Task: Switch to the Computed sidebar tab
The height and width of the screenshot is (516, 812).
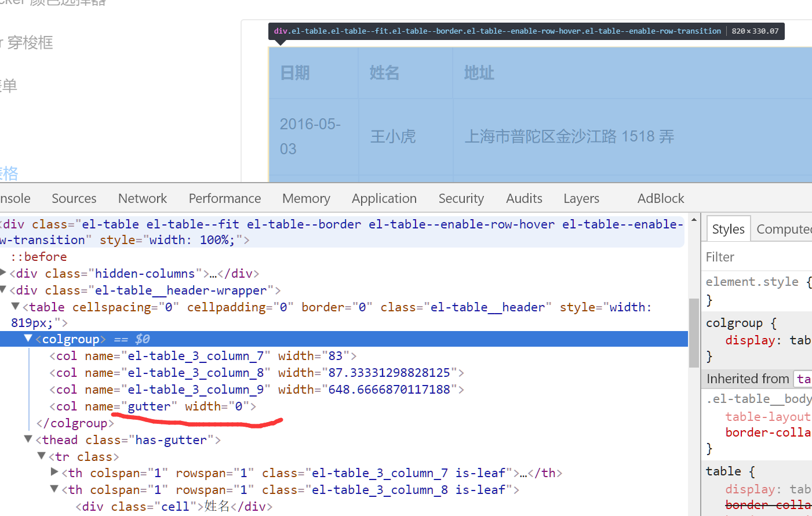Action: 784,229
